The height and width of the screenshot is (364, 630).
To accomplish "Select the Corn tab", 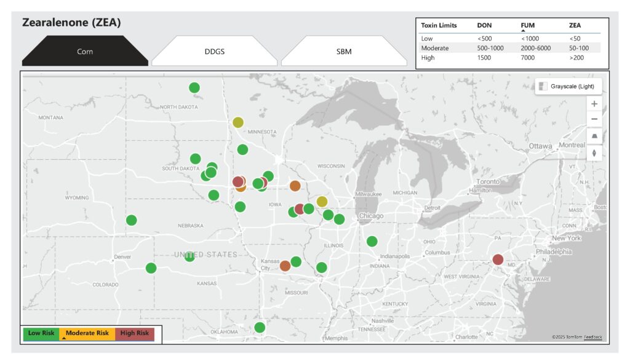I will [85, 51].
